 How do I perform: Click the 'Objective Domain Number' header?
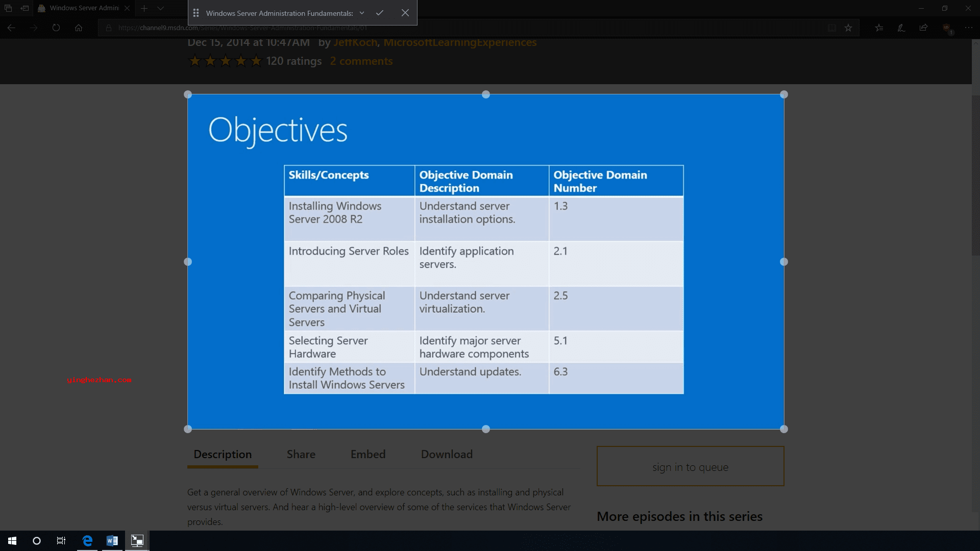pyautogui.click(x=616, y=181)
